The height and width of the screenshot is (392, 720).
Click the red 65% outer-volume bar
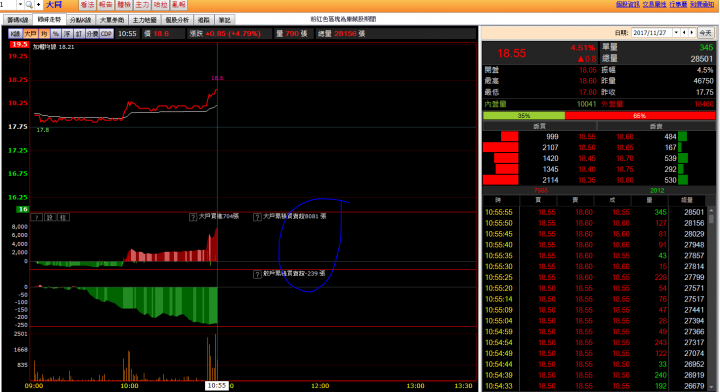tap(640, 116)
